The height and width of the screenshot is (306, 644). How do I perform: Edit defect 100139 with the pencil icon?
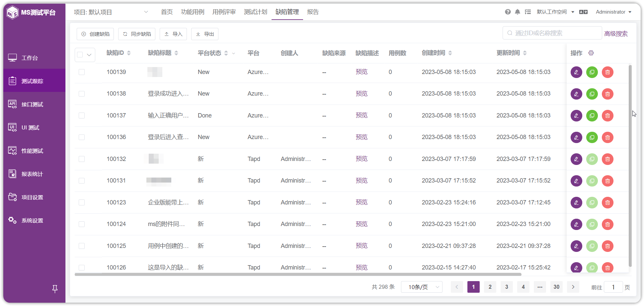pos(576,72)
